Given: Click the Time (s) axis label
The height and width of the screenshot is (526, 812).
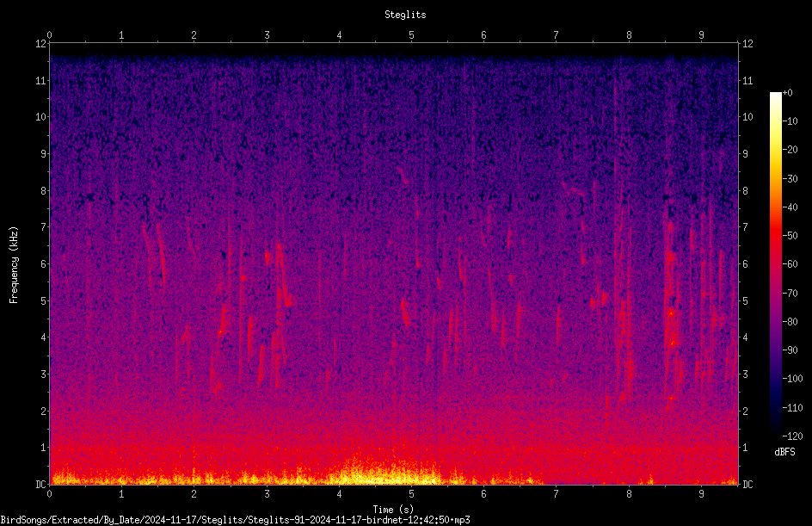Looking at the screenshot, I should click(x=394, y=510).
